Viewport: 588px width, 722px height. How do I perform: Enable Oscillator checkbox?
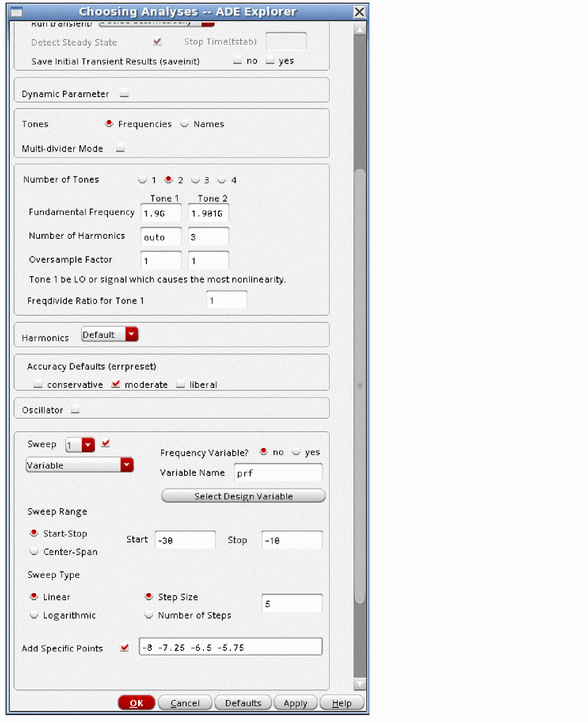pos(75,409)
